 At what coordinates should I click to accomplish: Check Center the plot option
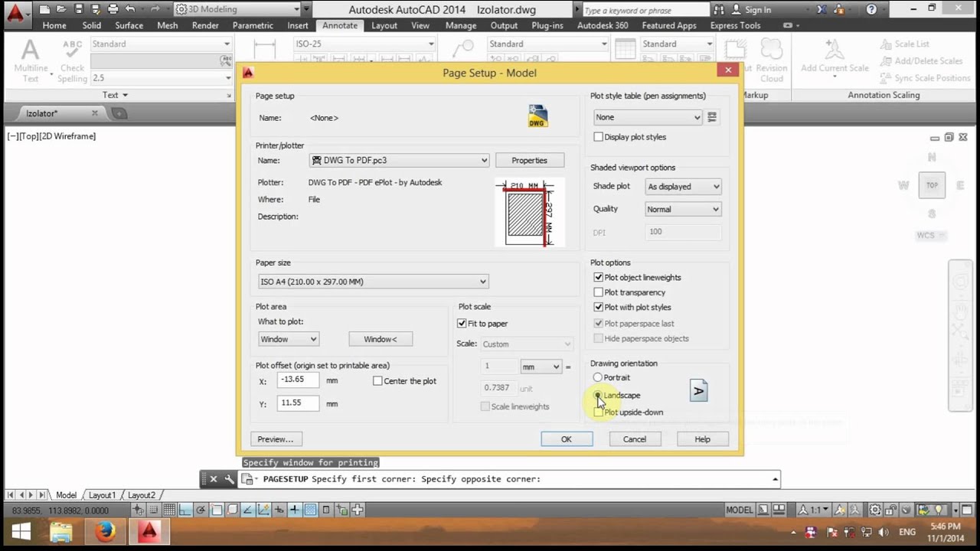point(377,381)
